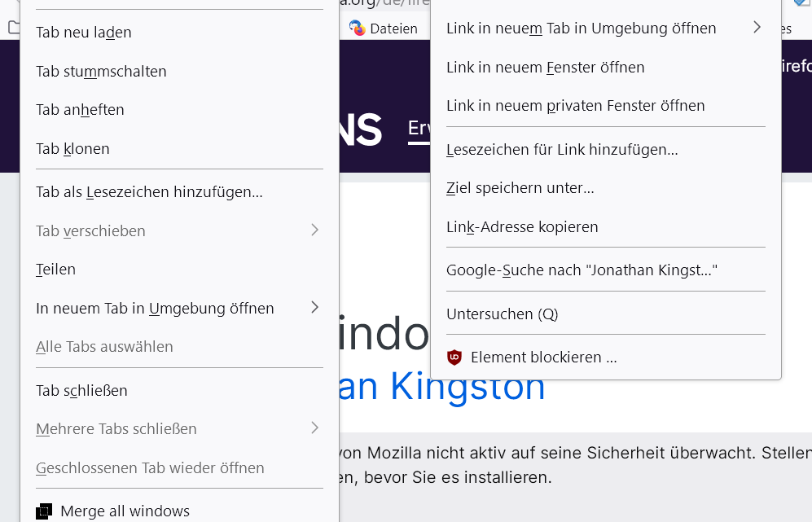Pin the tab with Tab anheften
Screen dimensions: 812x522
pos(80,110)
